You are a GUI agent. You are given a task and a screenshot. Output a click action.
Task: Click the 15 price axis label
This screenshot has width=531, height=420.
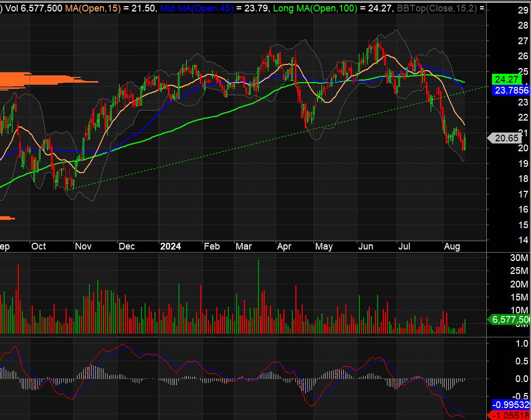523,225
